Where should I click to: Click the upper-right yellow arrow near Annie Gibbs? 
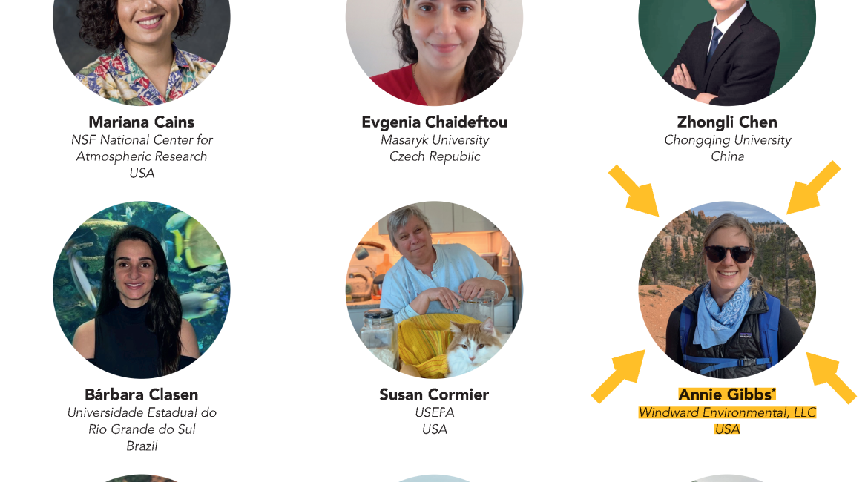[813, 188]
